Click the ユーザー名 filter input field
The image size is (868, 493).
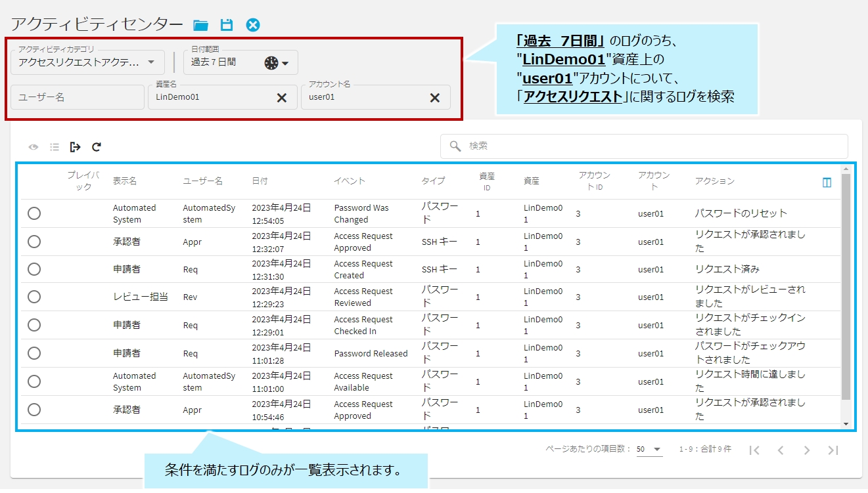pyautogui.click(x=78, y=97)
